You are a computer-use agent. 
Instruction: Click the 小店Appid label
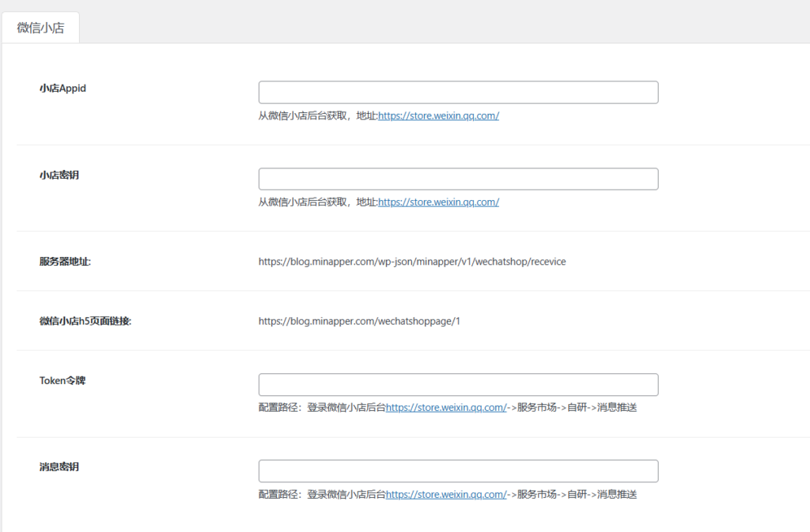point(62,89)
